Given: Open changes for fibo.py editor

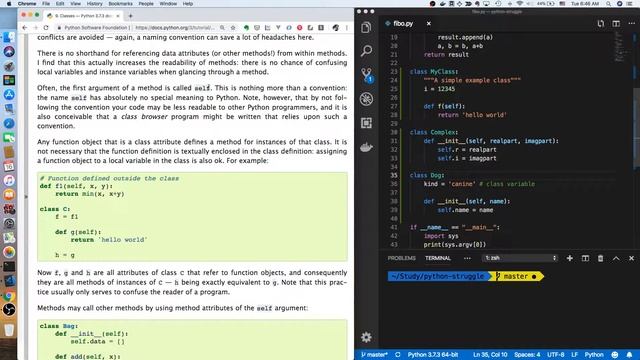Looking at the screenshot, I should pyautogui.click(x=600, y=24).
